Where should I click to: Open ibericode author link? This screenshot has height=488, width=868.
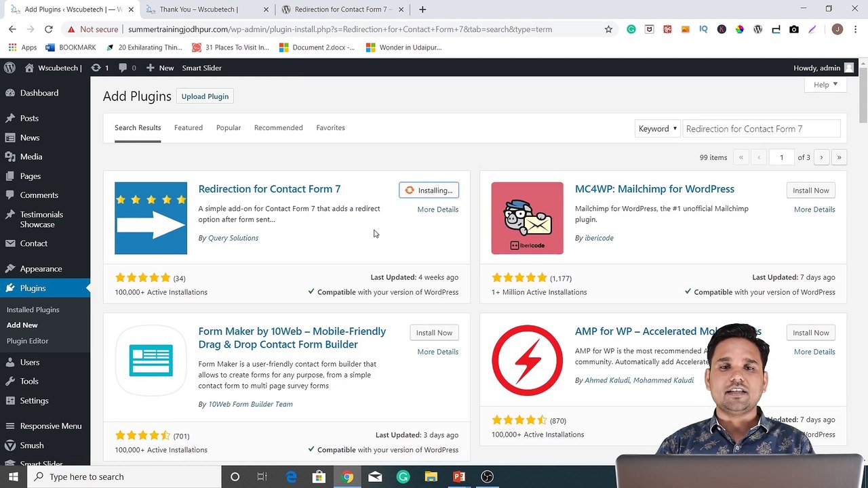(x=599, y=238)
